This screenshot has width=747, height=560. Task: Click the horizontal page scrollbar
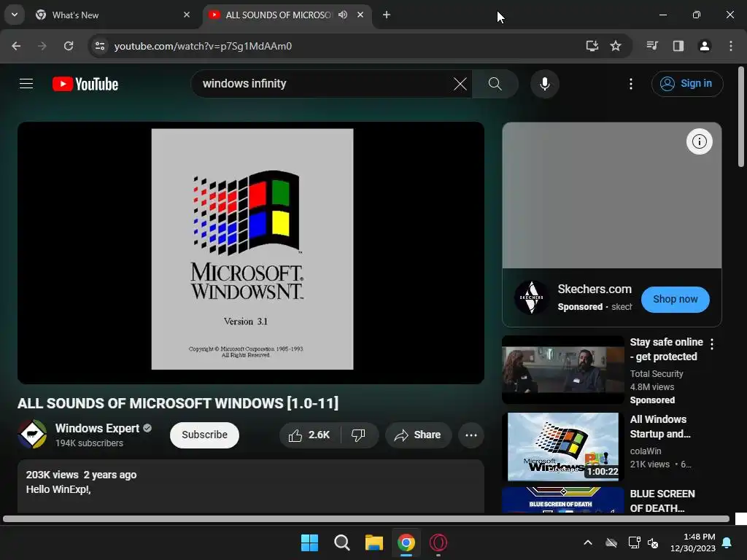pos(366,519)
